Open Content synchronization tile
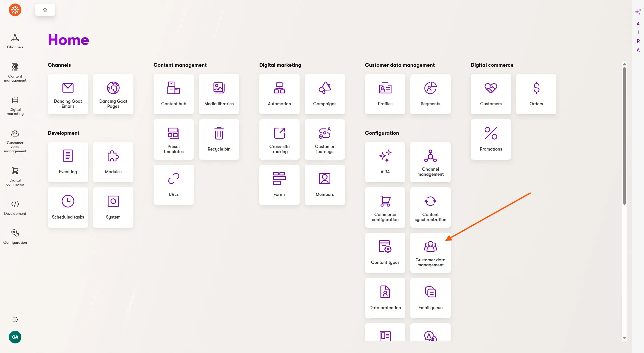This screenshot has width=644, height=353. pos(430,207)
